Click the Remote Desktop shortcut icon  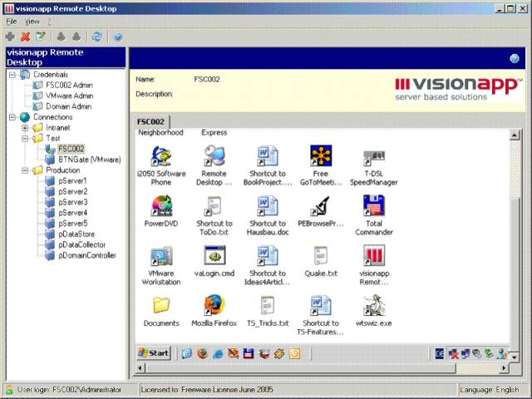point(214,155)
